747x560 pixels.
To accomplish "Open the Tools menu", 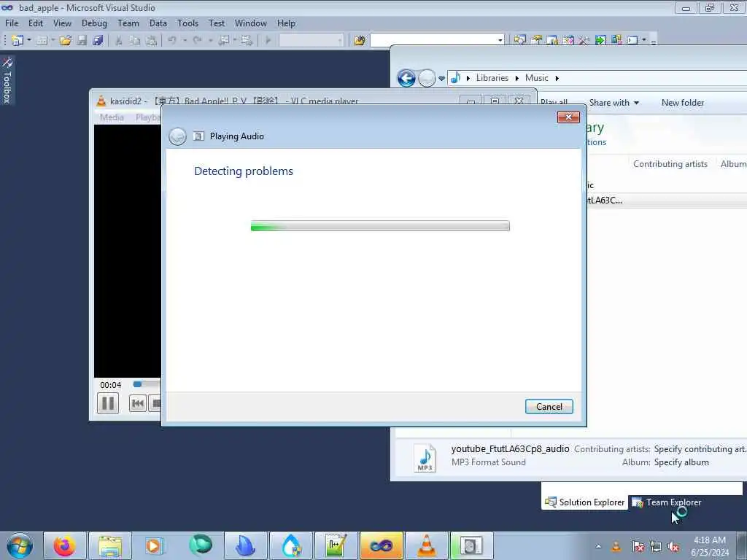I will (x=187, y=23).
